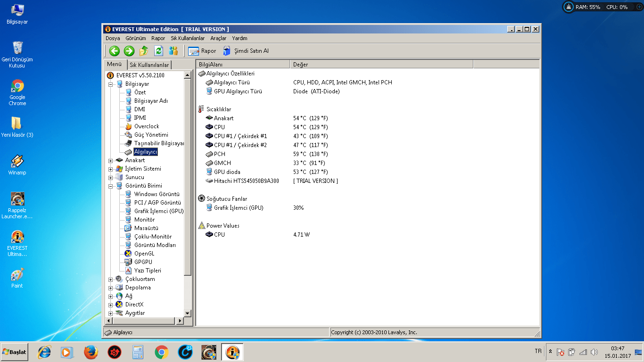Select the Görüntü Modları tree item
This screenshot has height=362, width=644.
coord(155,245)
